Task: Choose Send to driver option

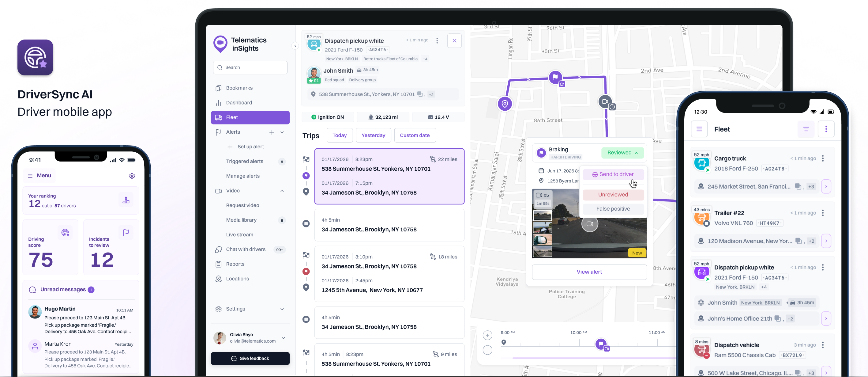Action: [x=613, y=174]
